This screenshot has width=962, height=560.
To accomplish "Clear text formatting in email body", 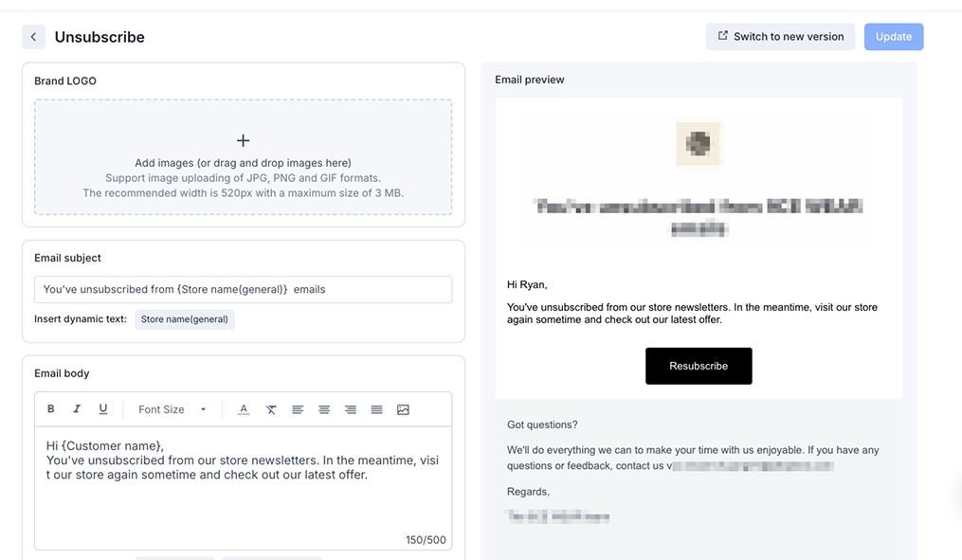I will [271, 409].
